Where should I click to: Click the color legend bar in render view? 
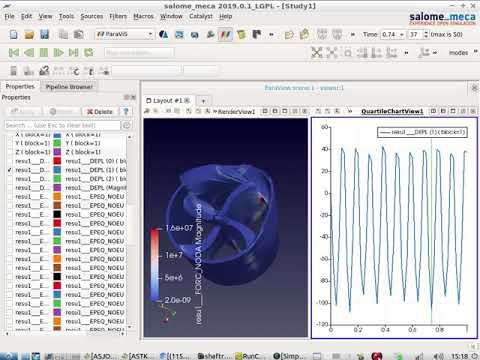(x=154, y=265)
